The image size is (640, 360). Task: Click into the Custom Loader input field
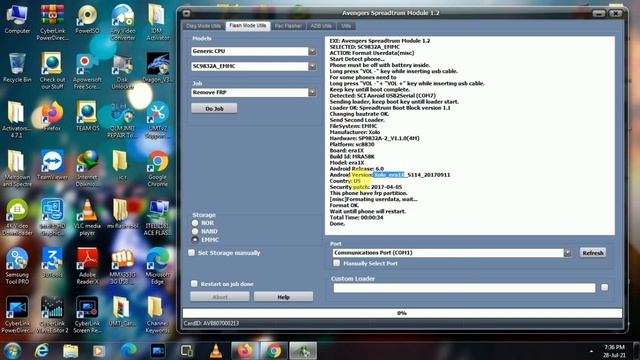[464, 288]
